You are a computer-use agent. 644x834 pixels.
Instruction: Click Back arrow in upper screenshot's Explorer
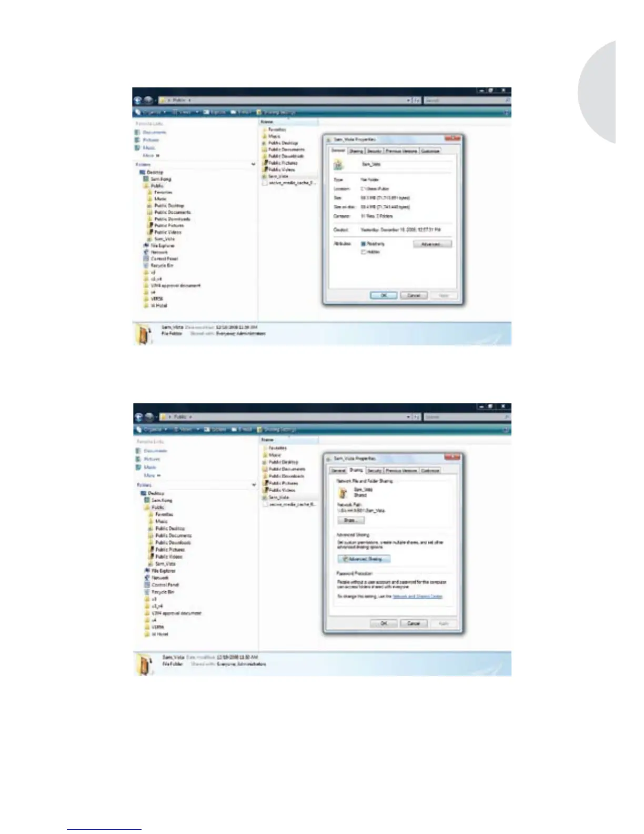138,100
